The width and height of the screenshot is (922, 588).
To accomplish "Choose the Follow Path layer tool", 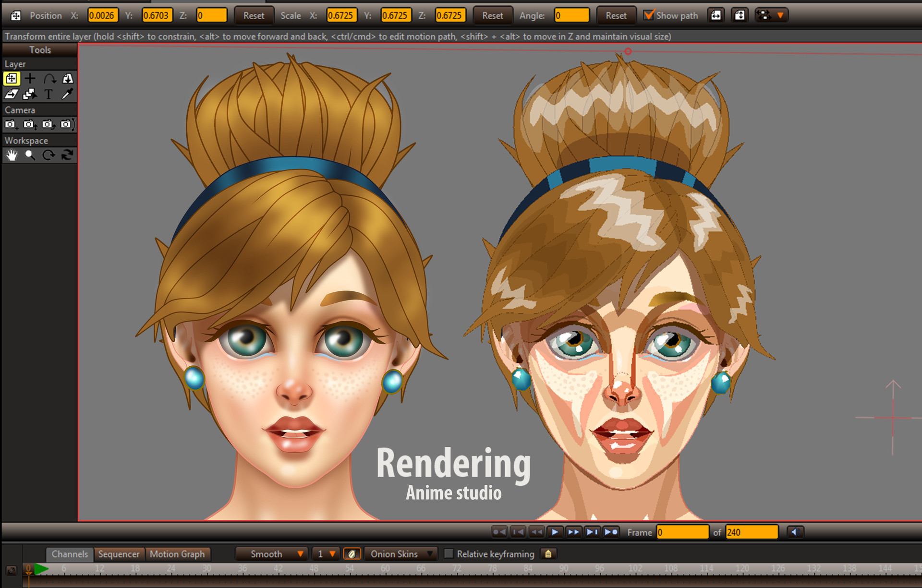I will (49, 79).
